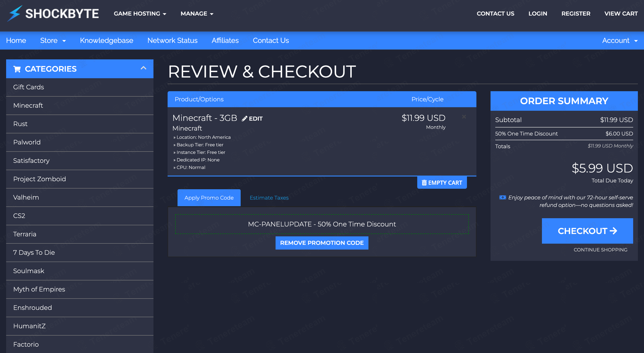Click the 50% One Time Discount row
Image resolution: width=644 pixels, height=353 pixels.
564,134
